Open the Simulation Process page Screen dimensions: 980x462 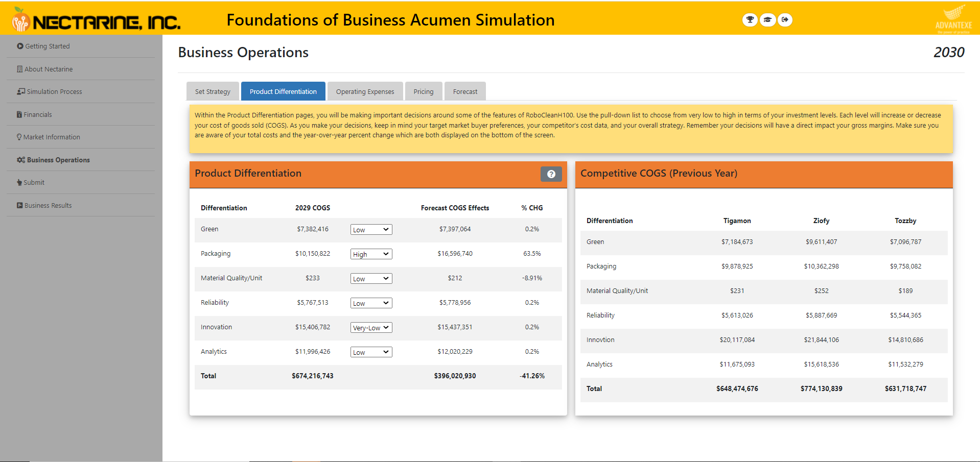tap(53, 91)
